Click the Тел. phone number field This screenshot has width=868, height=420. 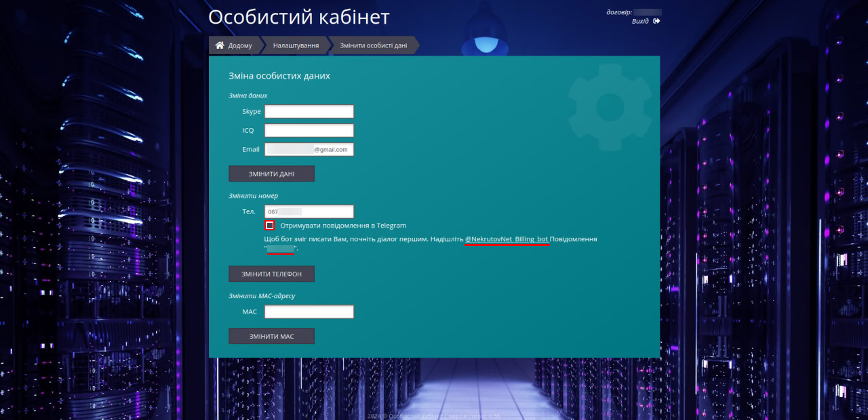309,212
